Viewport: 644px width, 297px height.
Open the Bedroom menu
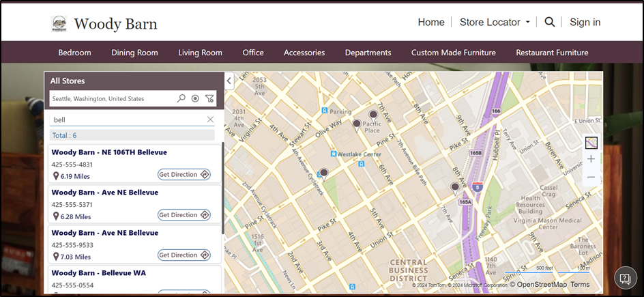click(x=74, y=53)
